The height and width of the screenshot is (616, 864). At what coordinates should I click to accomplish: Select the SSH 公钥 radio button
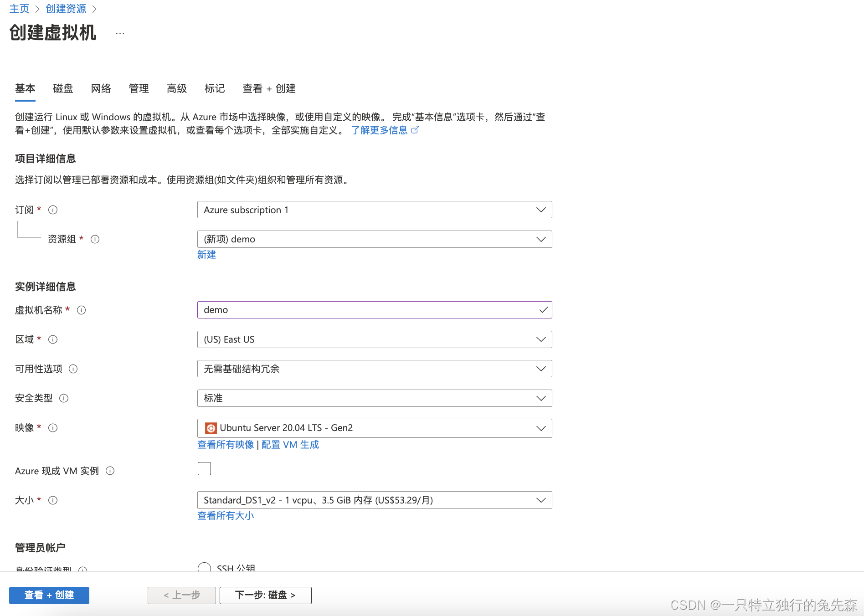click(204, 568)
